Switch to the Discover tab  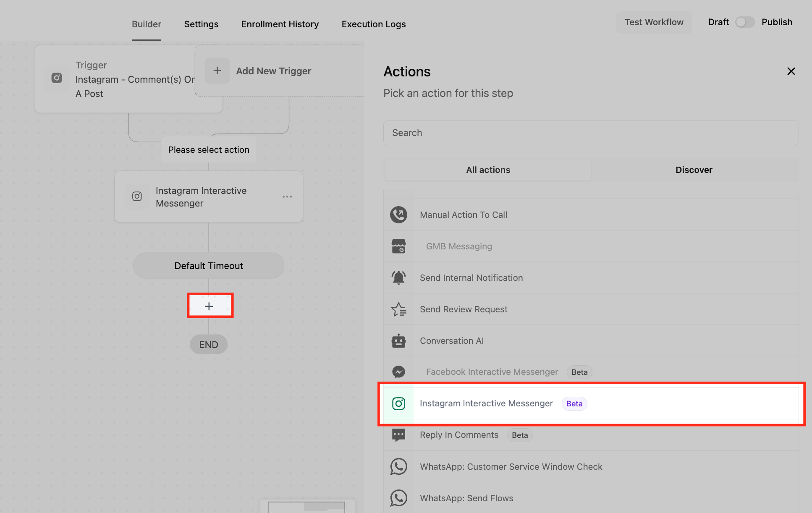(694, 170)
